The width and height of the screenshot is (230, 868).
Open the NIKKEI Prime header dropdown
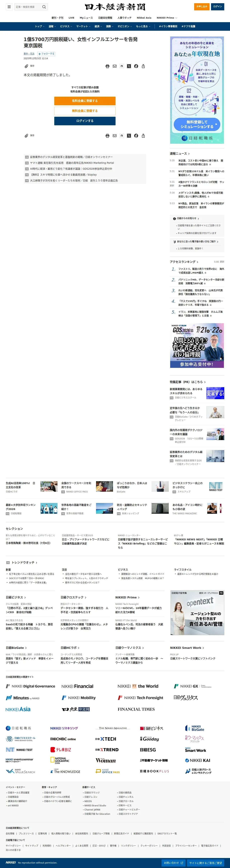tap(167, 18)
